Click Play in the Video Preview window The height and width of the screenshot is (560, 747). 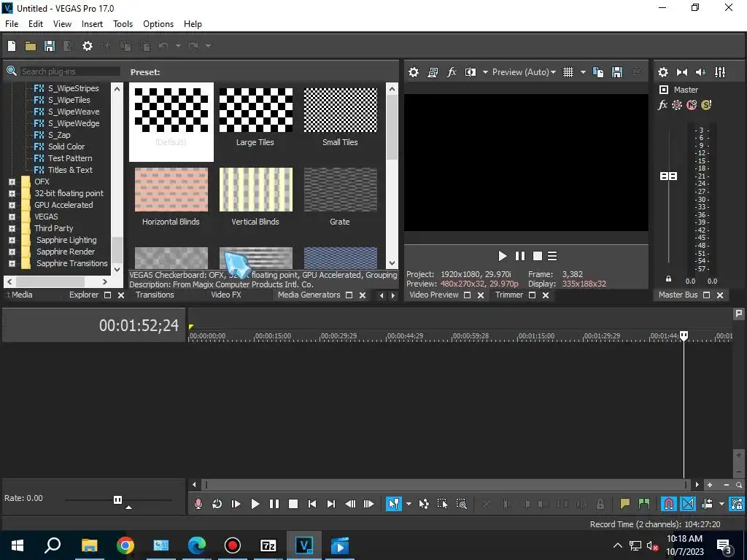point(502,256)
